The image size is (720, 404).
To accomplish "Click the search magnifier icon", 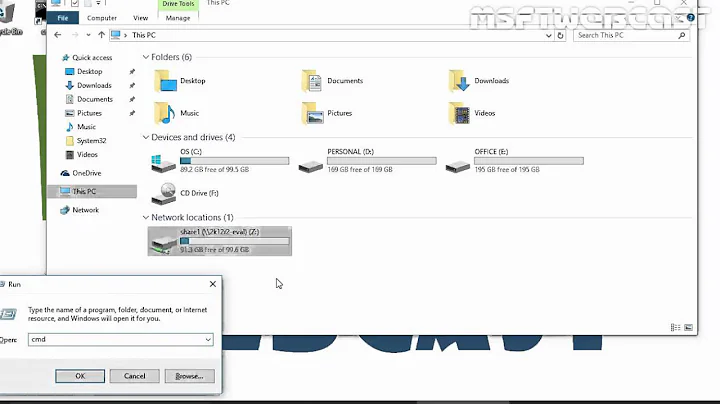I will coord(682,35).
